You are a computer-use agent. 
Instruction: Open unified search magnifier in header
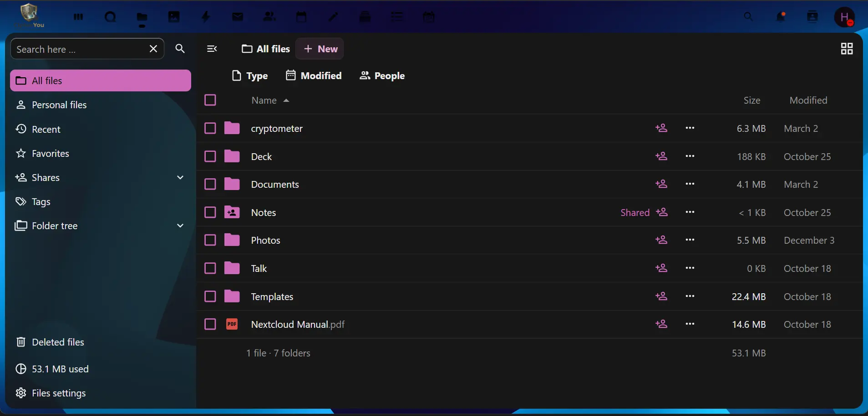click(x=748, y=17)
